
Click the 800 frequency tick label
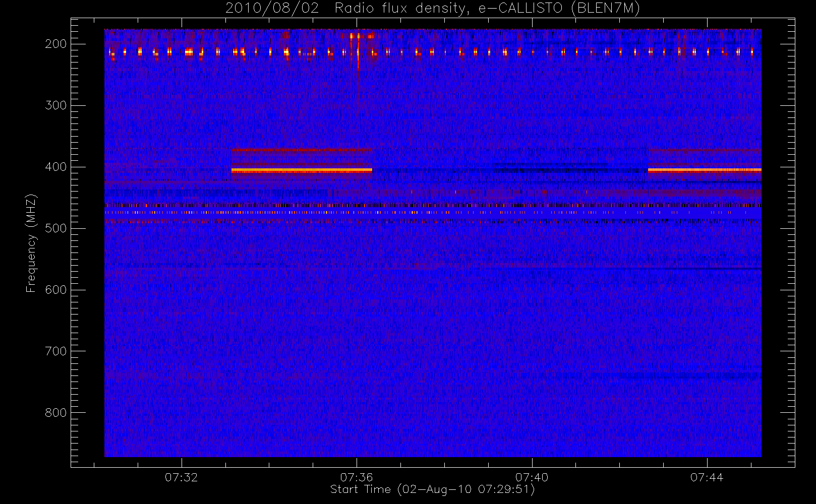coord(55,413)
